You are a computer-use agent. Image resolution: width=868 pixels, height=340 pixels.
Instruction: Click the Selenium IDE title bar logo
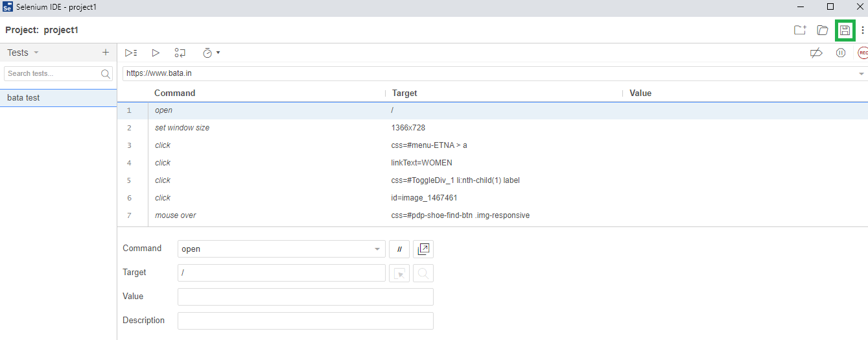(8, 6)
